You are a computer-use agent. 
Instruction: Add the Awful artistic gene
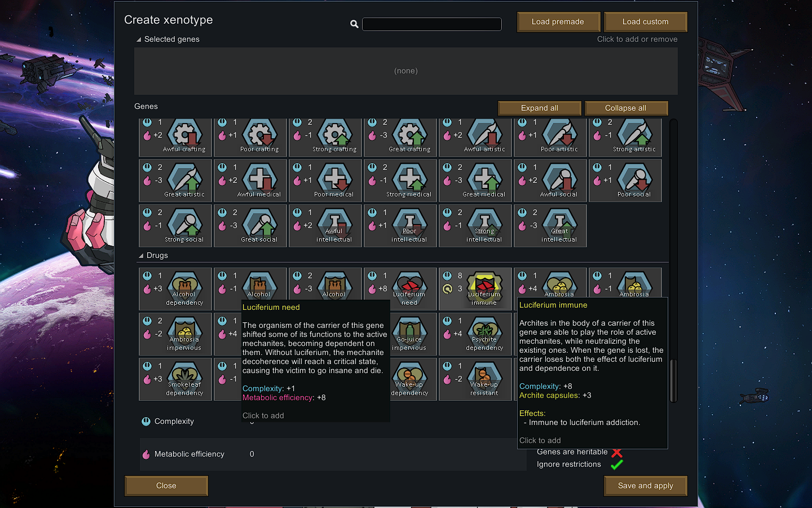pos(475,137)
